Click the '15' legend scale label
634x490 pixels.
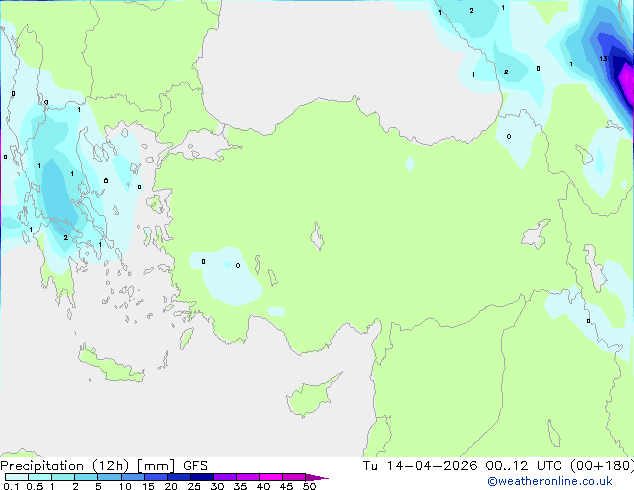[148, 486]
